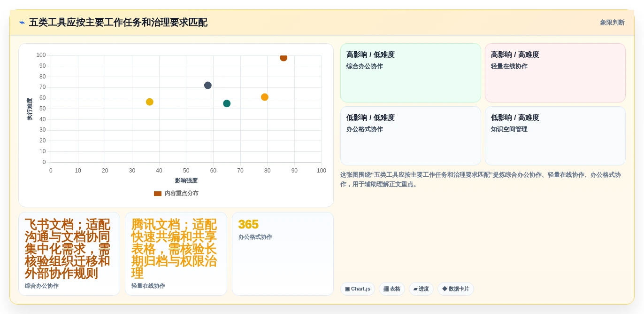Click the 表格 tag chip
This screenshot has height=314, width=644.
(392, 289)
